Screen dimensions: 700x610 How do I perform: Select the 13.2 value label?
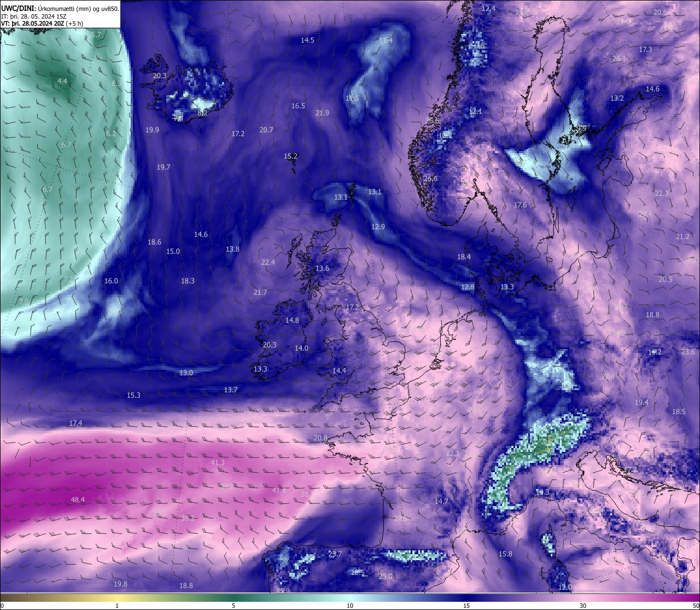pyautogui.click(x=617, y=98)
